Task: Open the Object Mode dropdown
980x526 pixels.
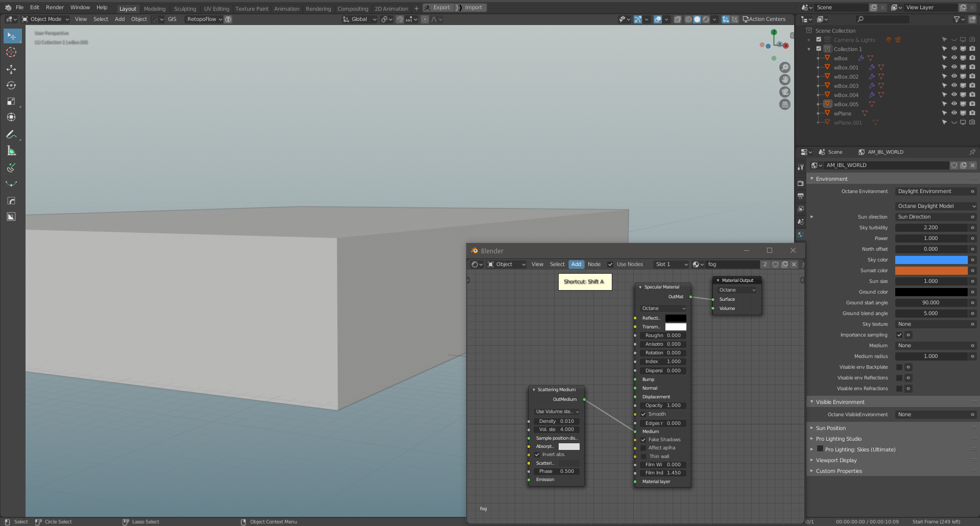Action: point(45,19)
